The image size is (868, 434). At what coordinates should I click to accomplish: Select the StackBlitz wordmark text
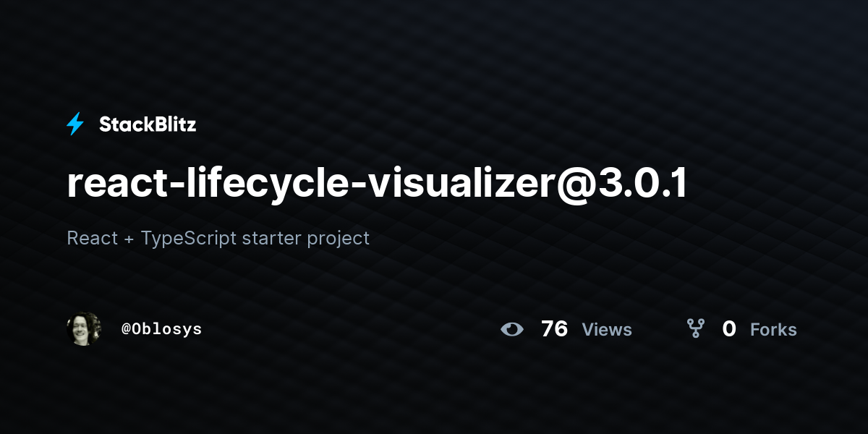148,124
